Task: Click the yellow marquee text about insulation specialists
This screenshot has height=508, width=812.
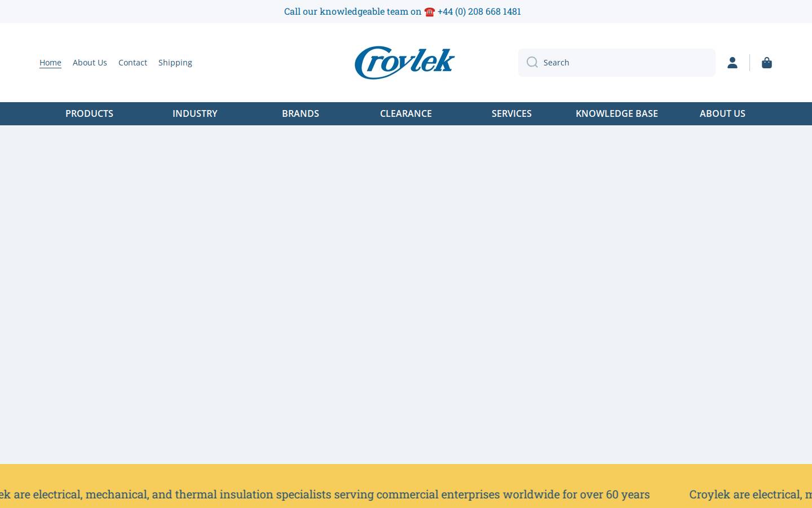Action: 325,494
